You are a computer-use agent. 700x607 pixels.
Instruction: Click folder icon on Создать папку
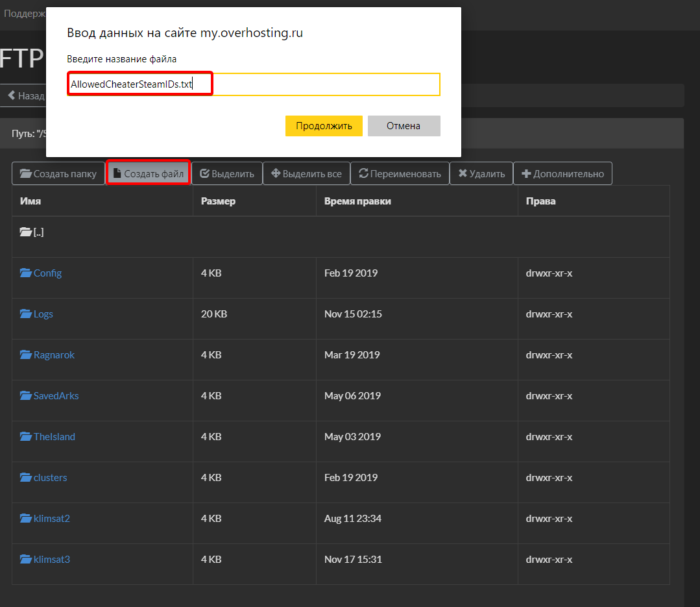(x=26, y=173)
